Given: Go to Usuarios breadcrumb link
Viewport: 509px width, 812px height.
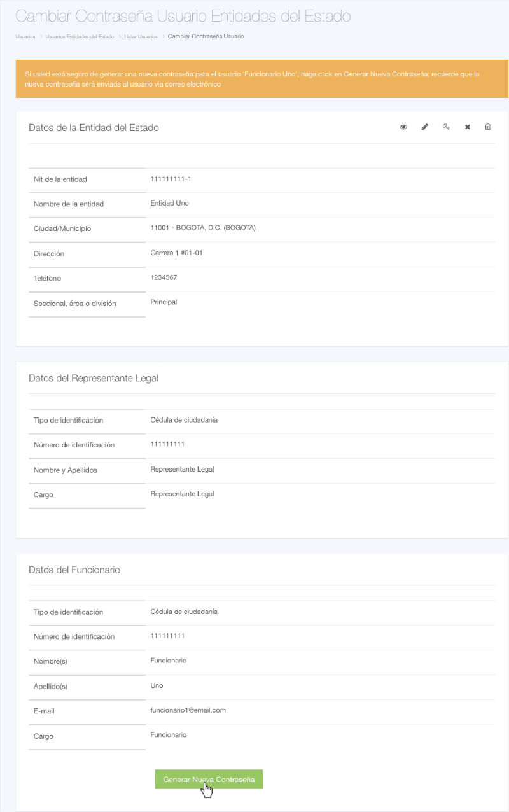Looking at the screenshot, I should [25, 36].
